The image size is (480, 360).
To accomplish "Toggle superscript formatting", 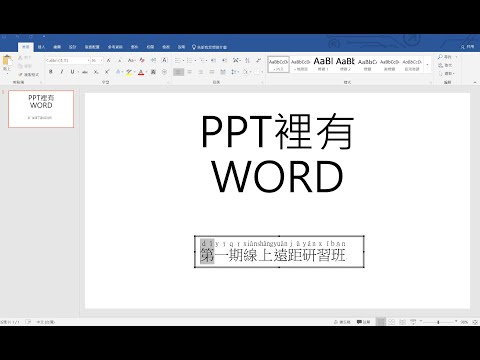I will [x=107, y=72].
